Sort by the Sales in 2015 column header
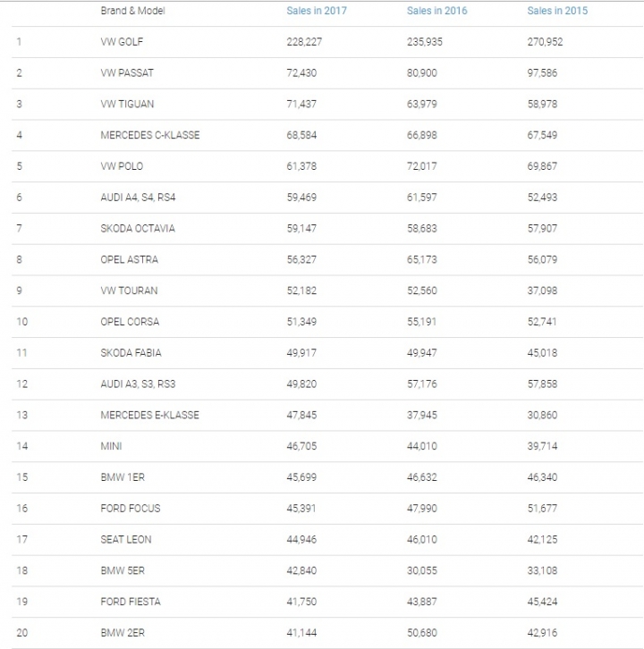The height and width of the screenshot is (649, 644). (557, 11)
